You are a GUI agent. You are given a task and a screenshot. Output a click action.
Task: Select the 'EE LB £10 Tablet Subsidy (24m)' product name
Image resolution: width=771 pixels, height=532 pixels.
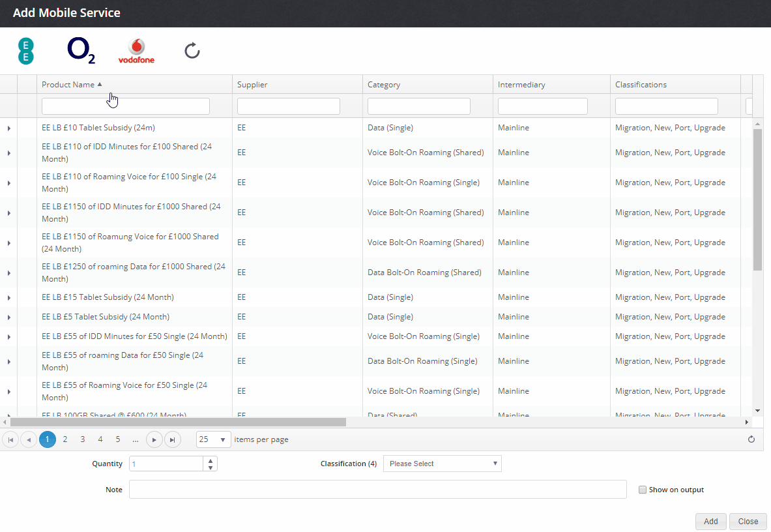click(98, 128)
